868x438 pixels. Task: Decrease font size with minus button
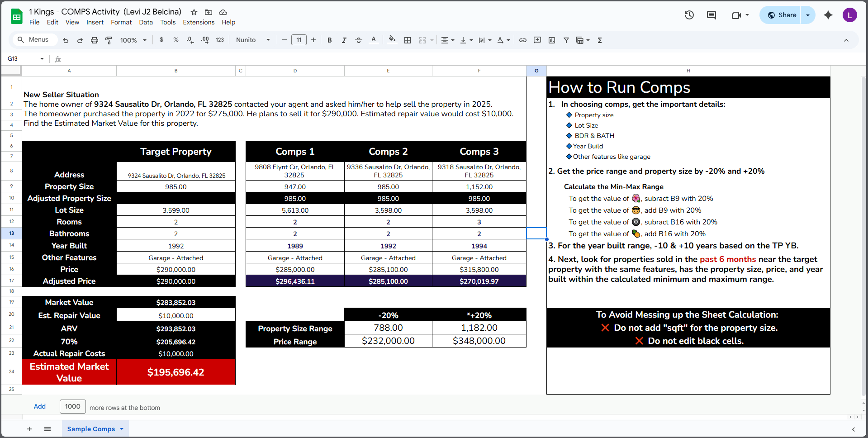285,40
